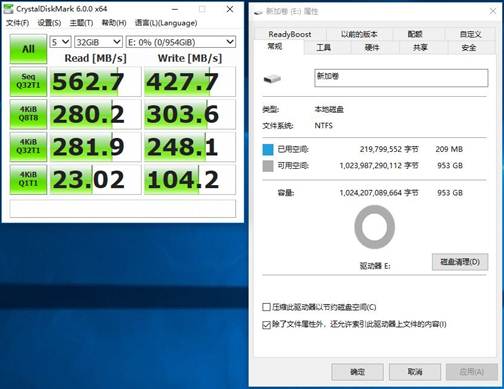The width and height of the screenshot is (504, 389).
Task: Click the Seq read result 562.7
Action: pos(96,81)
